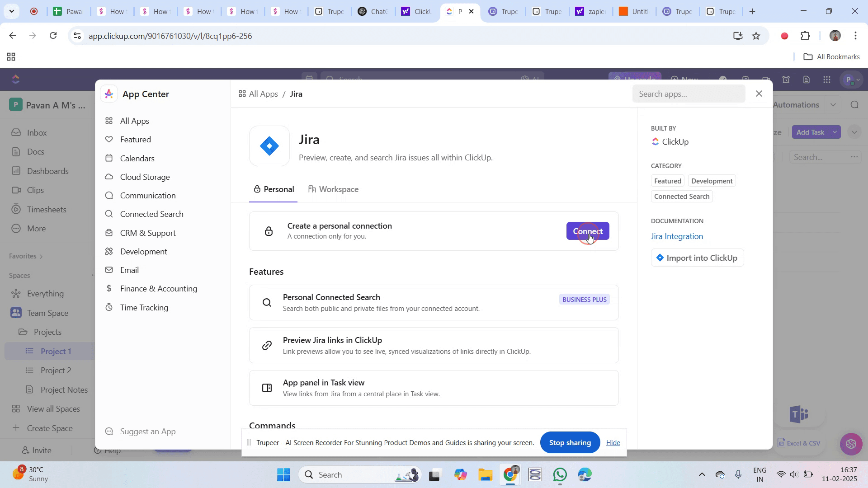Viewport: 868px width, 488px height.
Task: Click the Search apps field
Action: coord(688,94)
